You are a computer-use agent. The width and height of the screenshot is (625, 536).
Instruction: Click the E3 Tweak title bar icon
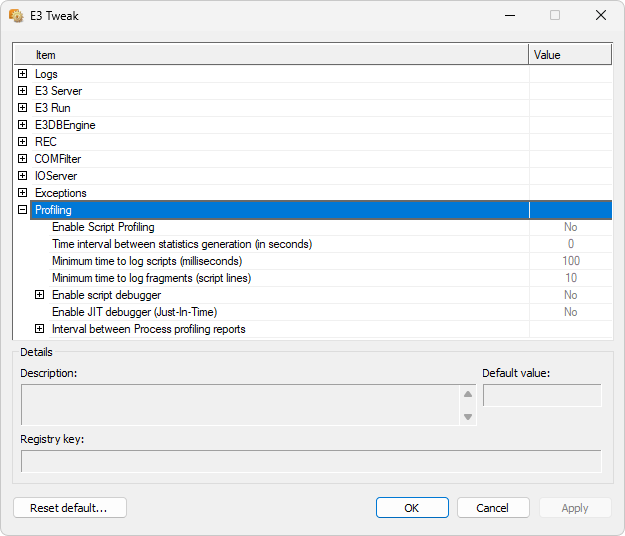[x=16, y=16]
